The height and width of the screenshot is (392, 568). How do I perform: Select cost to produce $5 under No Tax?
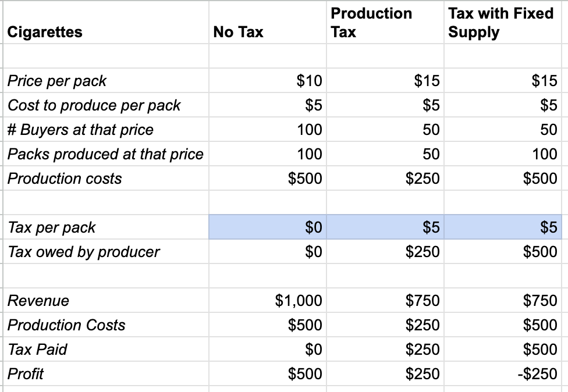(268, 105)
